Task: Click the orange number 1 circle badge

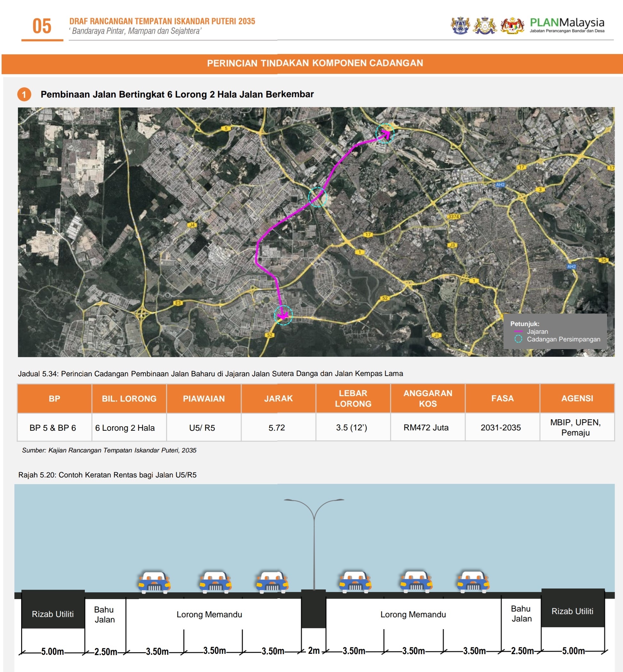Action: (24, 94)
